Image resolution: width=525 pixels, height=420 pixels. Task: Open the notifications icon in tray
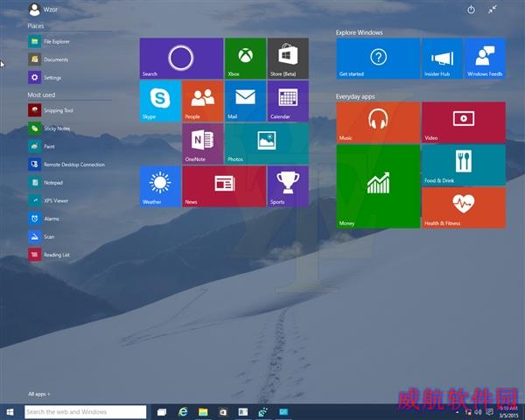[489, 412]
